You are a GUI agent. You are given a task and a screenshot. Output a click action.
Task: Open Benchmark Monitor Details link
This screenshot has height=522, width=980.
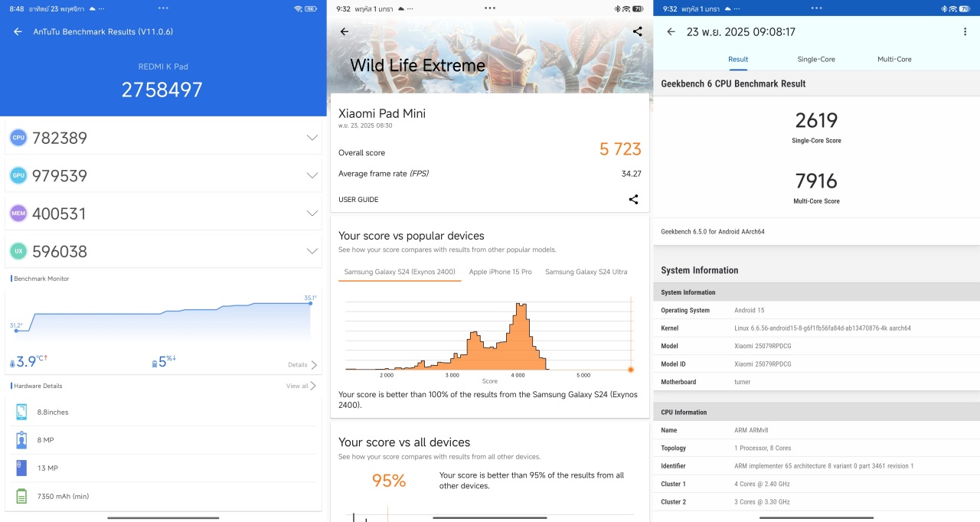[302, 365]
